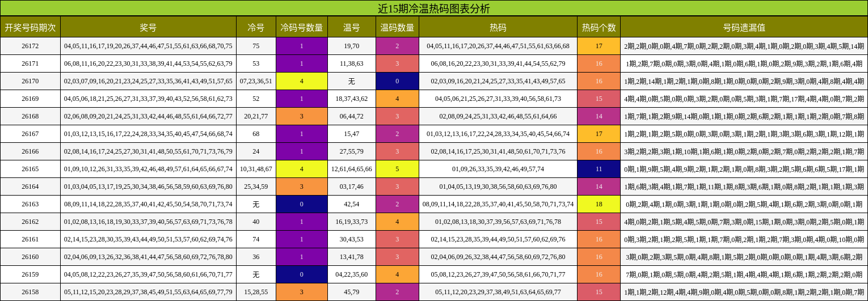The width and height of the screenshot is (868, 301).
Task: Click draw period 26170
Action: pyautogui.click(x=30, y=81)
